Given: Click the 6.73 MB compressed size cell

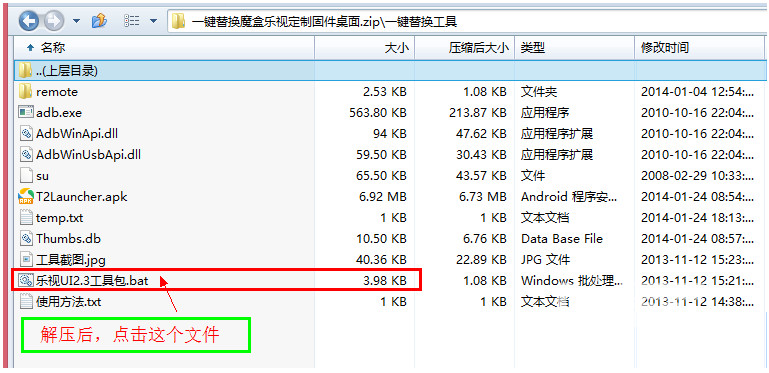Looking at the screenshot, I should click(483, 197).
